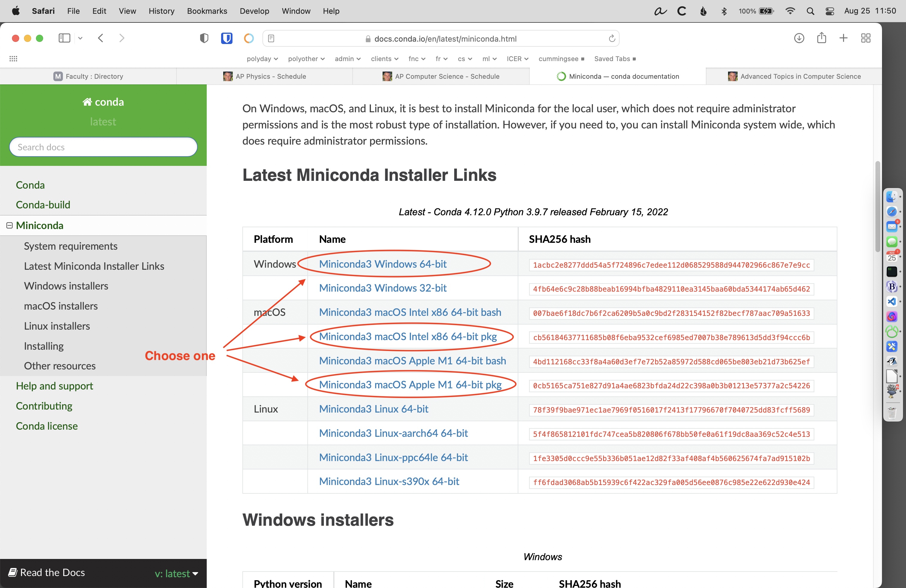Open Bitwarden extension icon
The image size is (906, 588).
click(226, 38)
